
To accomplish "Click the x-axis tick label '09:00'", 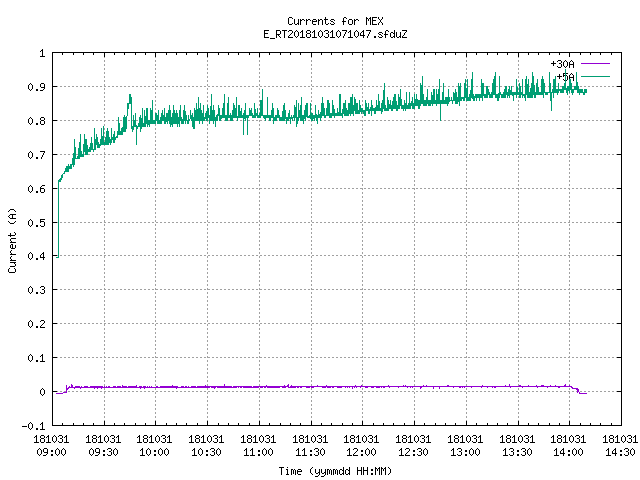I will pos(51,452).
